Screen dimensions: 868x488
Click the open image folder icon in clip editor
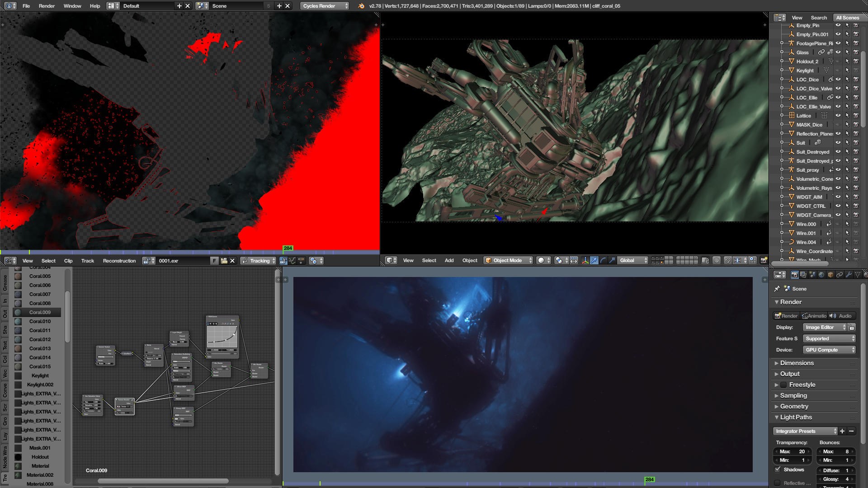[224, 261]
